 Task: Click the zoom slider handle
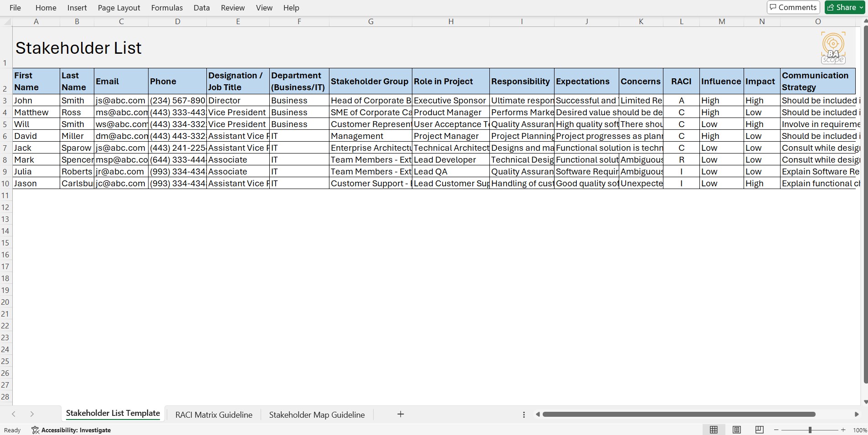coord(810,430)
